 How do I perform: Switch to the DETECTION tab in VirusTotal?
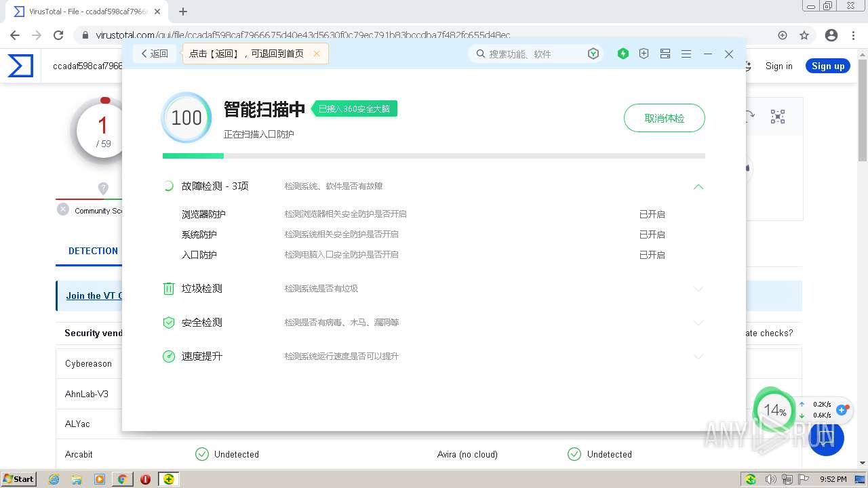click(93, 251)
